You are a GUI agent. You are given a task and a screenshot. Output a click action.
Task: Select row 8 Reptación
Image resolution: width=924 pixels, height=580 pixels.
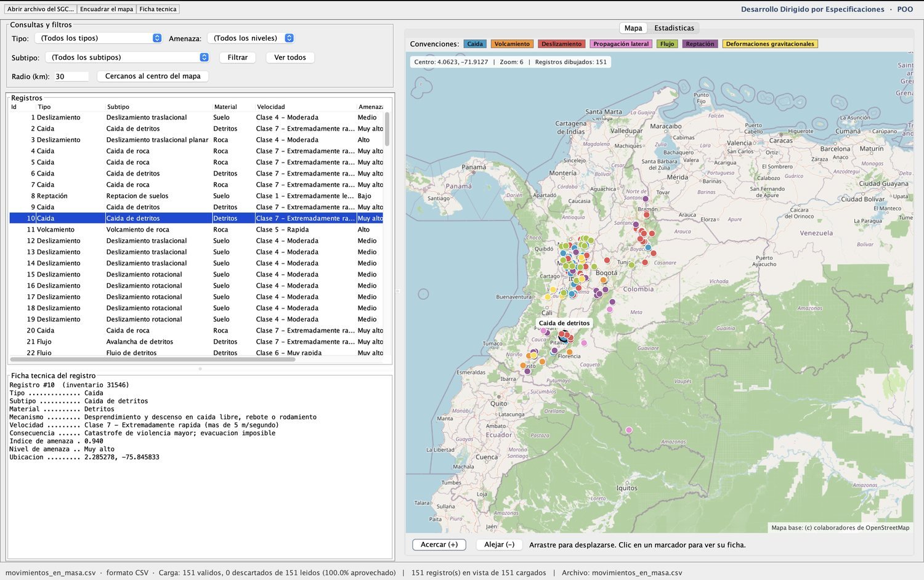coord(197,196)
